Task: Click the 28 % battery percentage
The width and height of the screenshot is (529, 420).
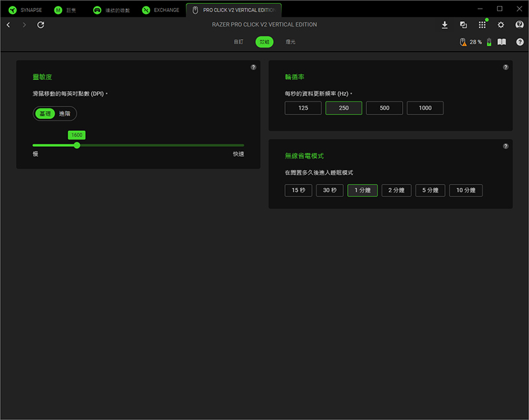Action: [x=475, y=42]
